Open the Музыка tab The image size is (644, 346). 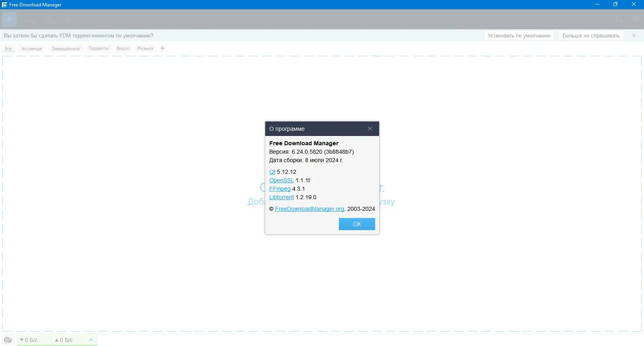[145, 48]
